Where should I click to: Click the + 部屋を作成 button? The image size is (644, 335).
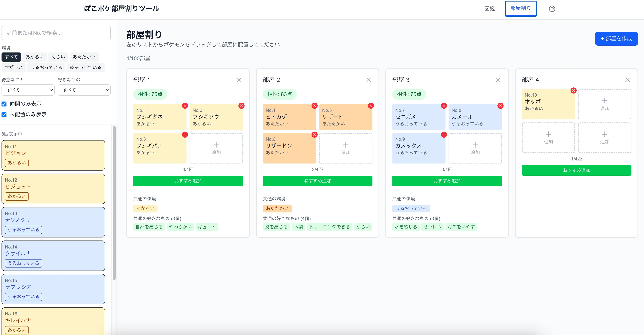[x=616, y=39]
